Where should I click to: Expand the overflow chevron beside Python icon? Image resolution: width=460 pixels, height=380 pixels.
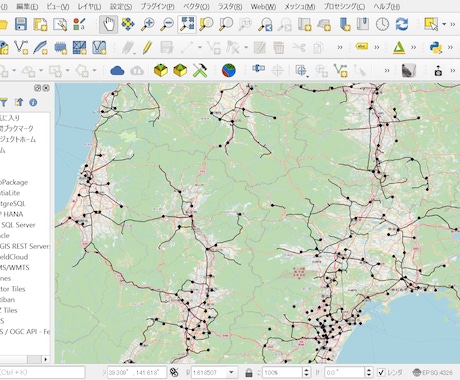(x=450, y=48)
